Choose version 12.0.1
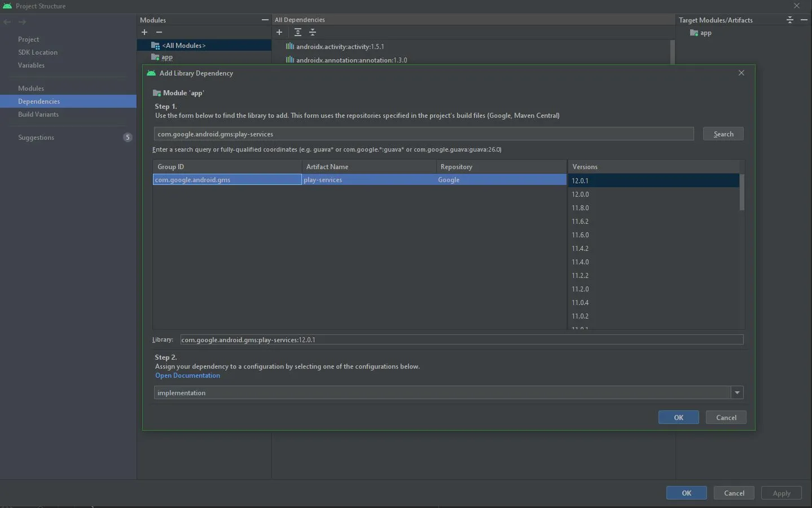 point(654,181)
